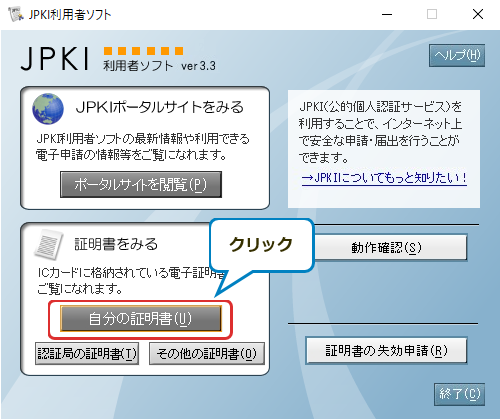Follow the JPKIについてもっと知りたい link
Screen dimensions: 500x420
(384, 178)
